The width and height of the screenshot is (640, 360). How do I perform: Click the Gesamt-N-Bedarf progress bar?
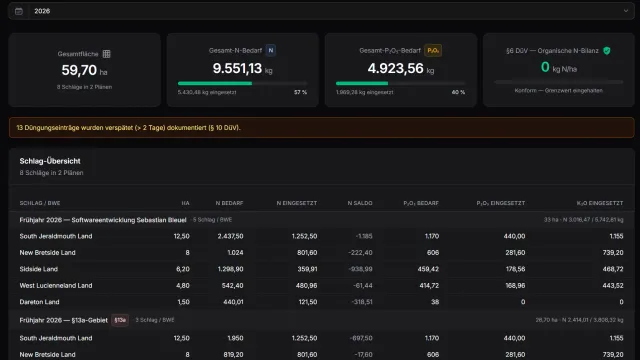242,83
